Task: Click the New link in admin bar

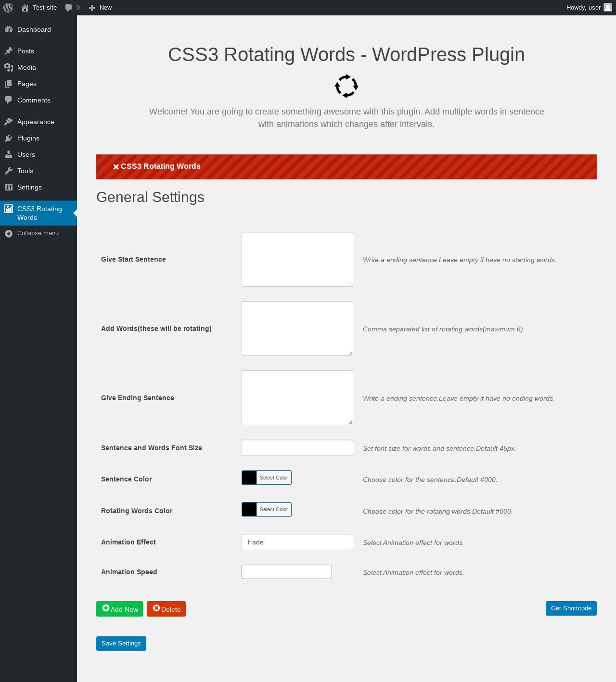Action: pyautogui.click(x=105, y=8)
